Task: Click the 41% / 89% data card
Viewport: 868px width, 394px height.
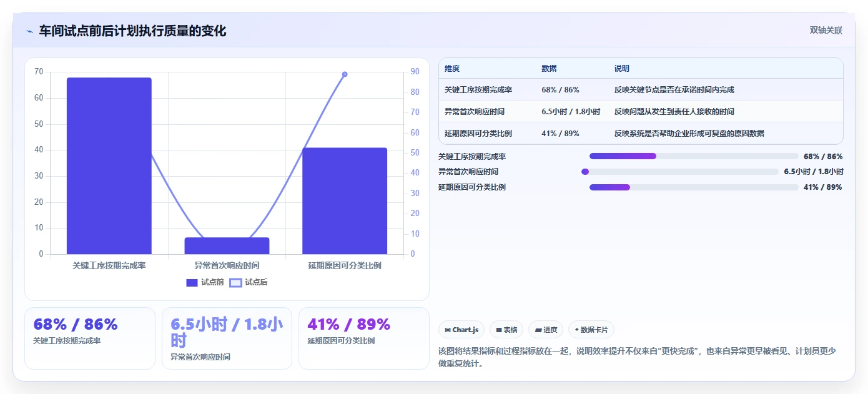Action: [364, 338]
